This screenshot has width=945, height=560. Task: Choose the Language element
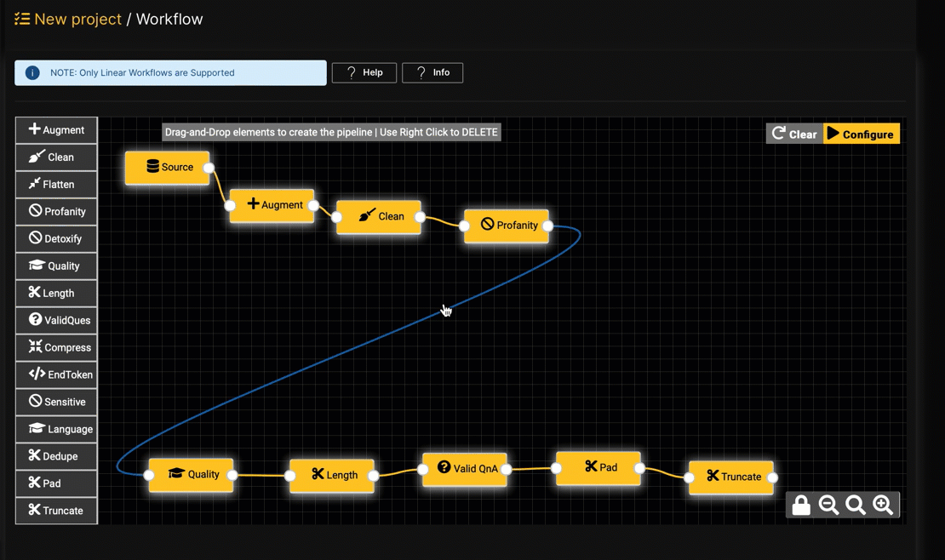(x=56, y=429)
